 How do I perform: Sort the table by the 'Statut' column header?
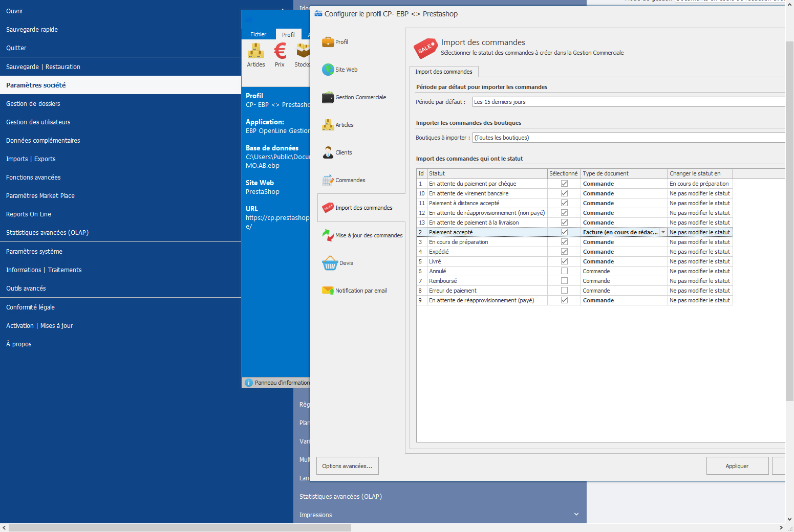487,173
